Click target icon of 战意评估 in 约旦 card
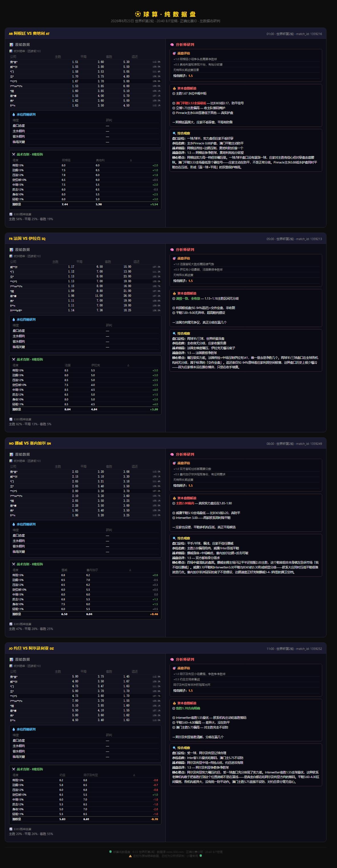This screenshot has height=868, width=337. pos(174,668)
